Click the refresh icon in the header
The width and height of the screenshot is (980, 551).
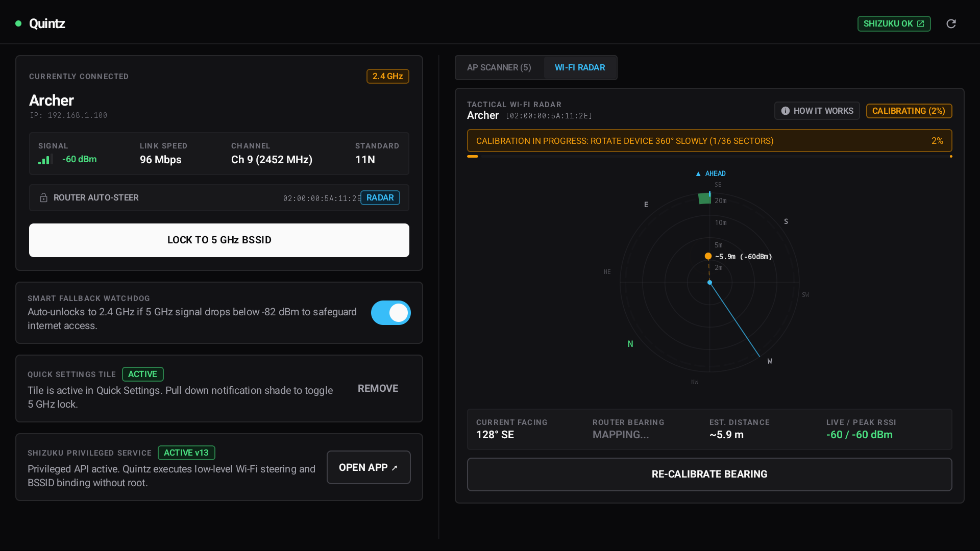tap(951, 23)
